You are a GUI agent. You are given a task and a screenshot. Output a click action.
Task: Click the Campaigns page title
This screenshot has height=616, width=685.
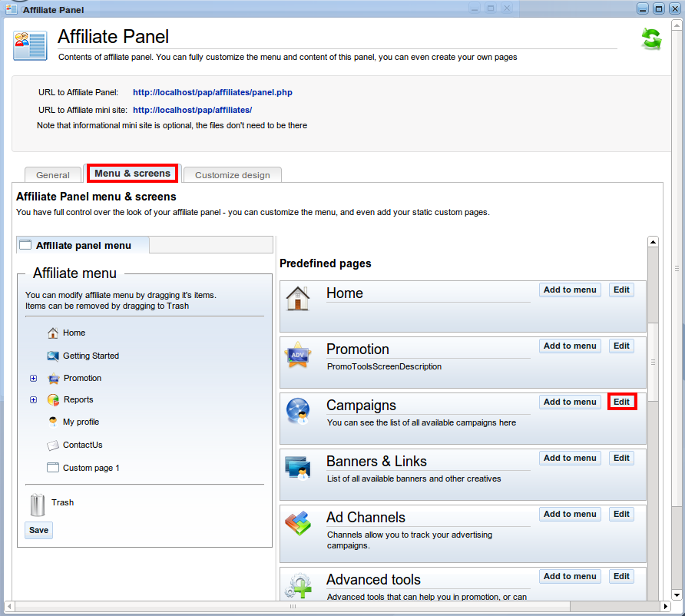tap(361, 406)
